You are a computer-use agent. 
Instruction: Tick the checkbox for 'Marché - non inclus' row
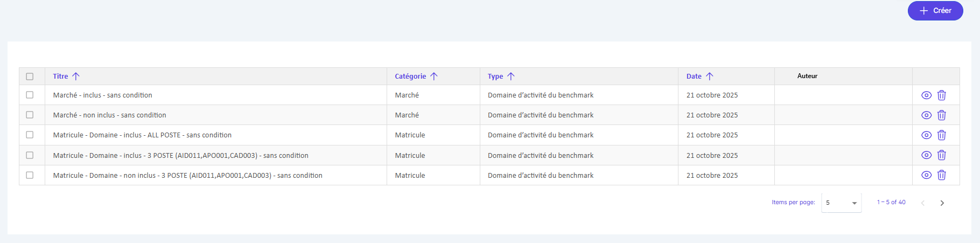point(30,115)
